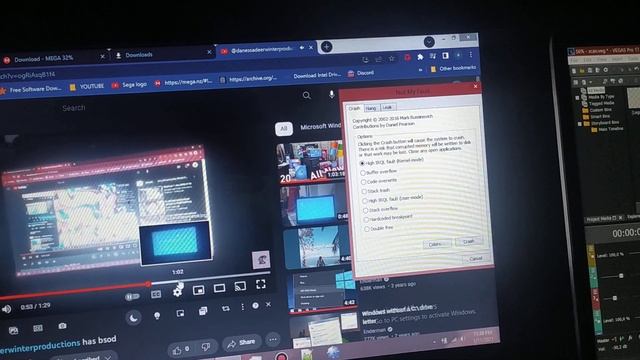Click Cancel in the NotMyFault dialog
Image resolution: width=640 pixels, height=360 pixels.
(476, 259)
